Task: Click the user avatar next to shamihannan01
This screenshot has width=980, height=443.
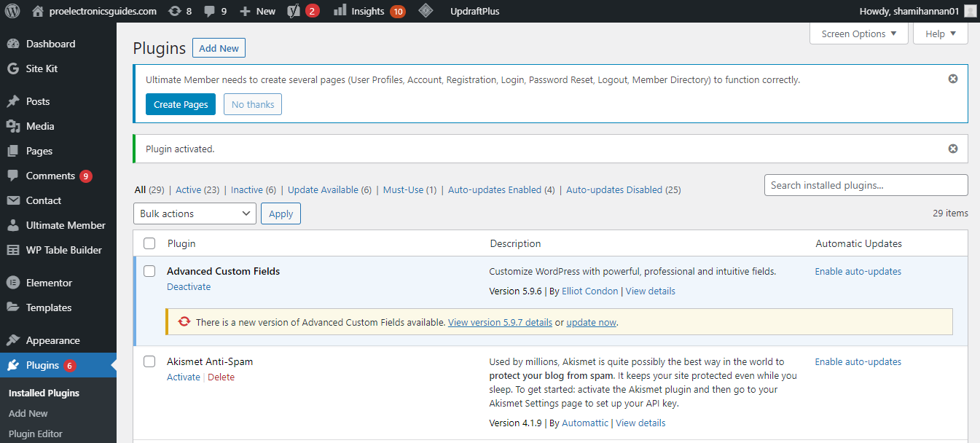Action: point(970,11)
